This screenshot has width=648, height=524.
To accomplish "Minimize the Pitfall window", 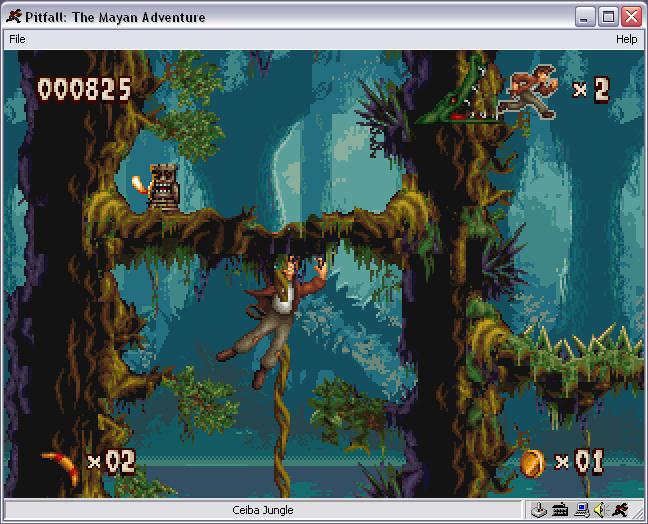I will click(x=585, y=17).
